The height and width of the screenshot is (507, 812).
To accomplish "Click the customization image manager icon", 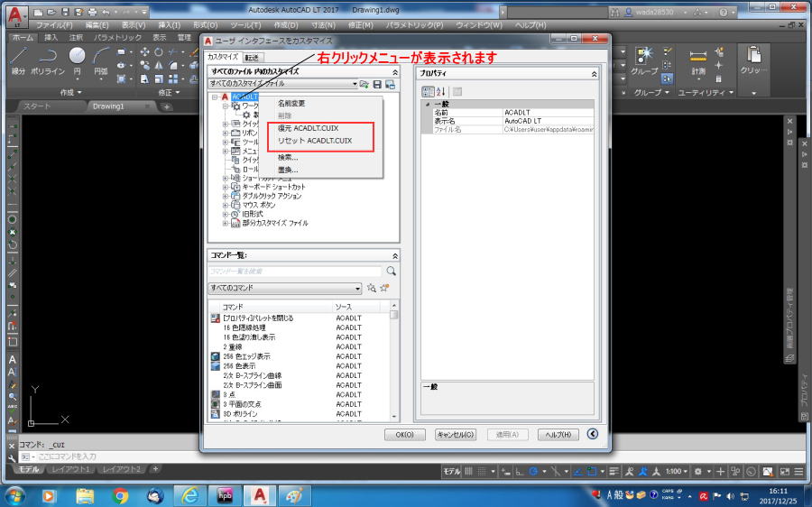I will [x=390, y=84].
